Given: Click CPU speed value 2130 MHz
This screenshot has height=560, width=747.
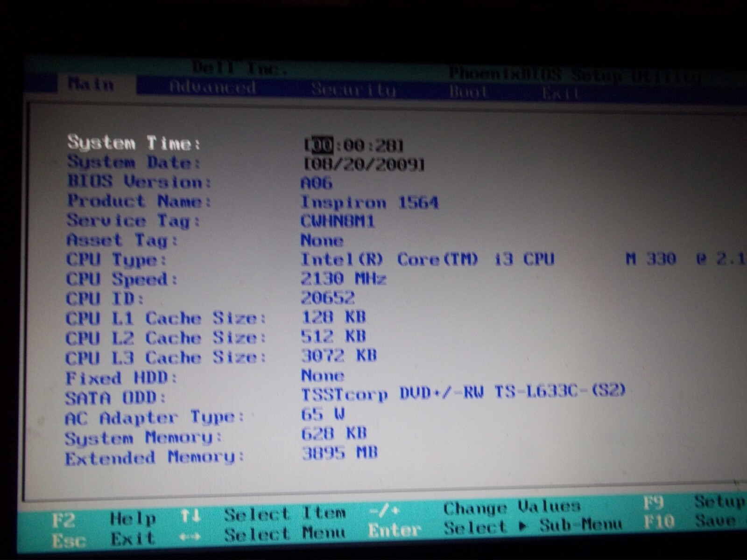Looking at the screenshot, I should point(344,279).
